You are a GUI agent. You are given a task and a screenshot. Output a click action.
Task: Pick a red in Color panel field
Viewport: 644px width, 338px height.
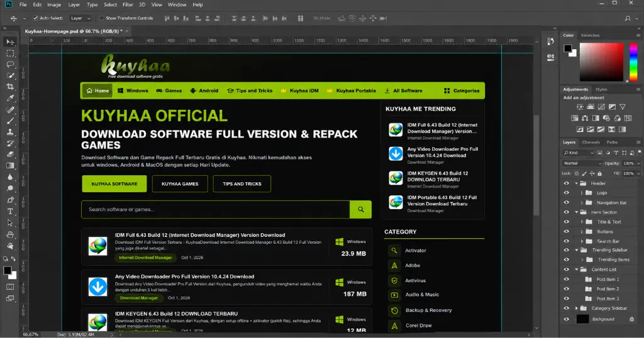tap(601, 62)
